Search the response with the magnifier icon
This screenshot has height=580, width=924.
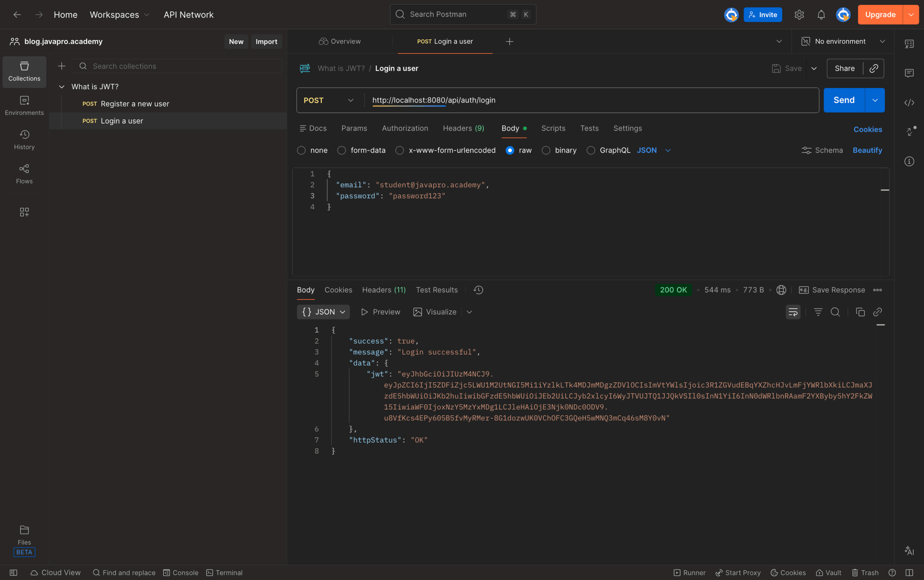835,312
